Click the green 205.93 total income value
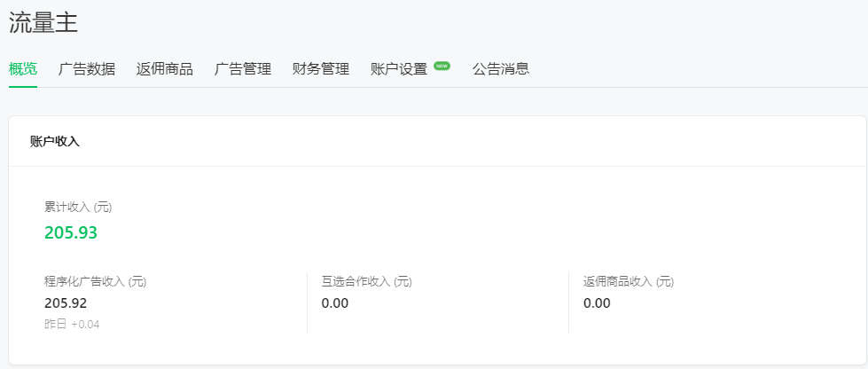 (71, 232)
